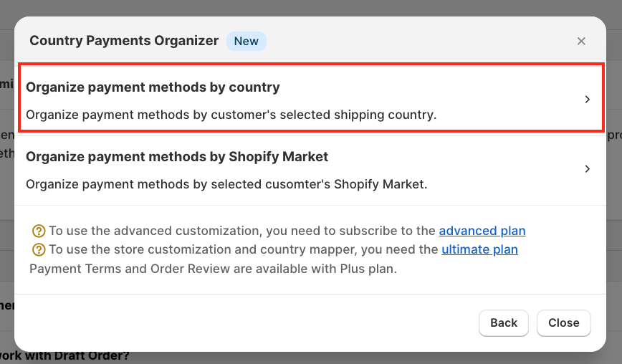Open the ultimate plan link
Screen dimensions: 622x364
click(x=479, y=250)
